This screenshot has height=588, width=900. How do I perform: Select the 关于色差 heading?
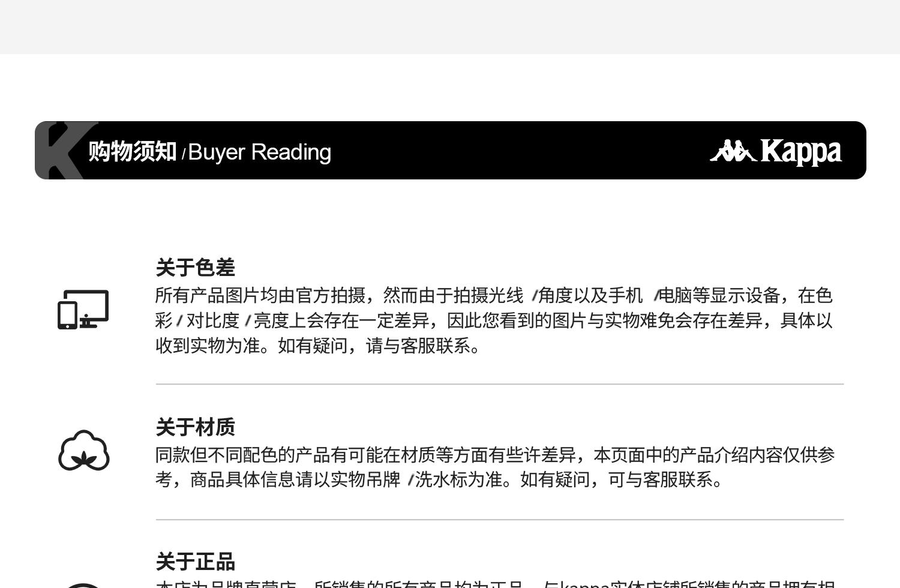195,268
